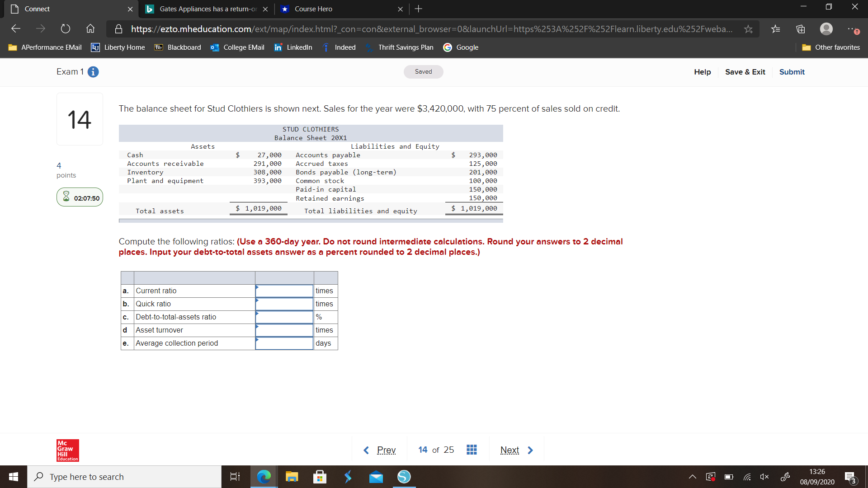Click the Average collection period field

(x=284, y=343)
